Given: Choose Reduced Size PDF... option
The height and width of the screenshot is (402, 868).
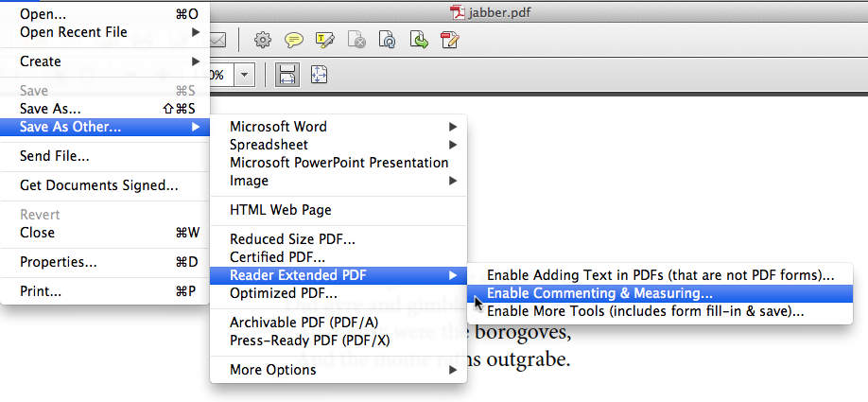Looking at the screenshot, I should (339, 239).
